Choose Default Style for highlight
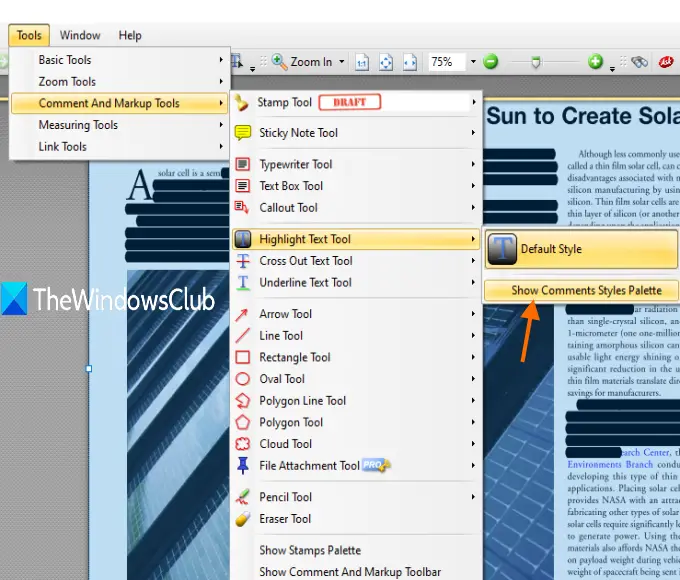Viewport: 680px width, 580px height. (x=582, y=249)
